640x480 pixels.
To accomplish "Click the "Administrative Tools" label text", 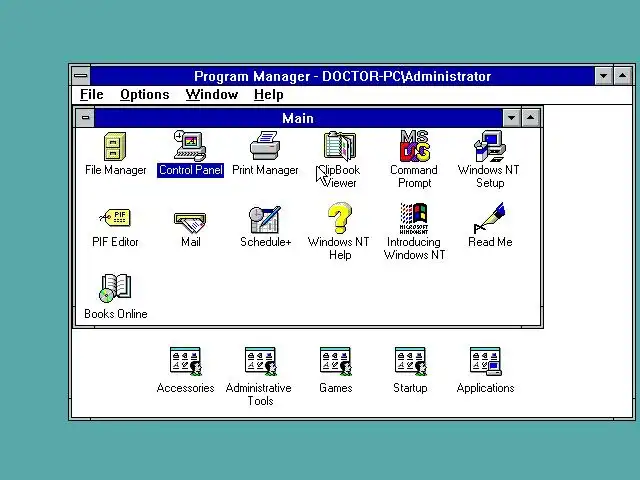I will tap(259, 394).
